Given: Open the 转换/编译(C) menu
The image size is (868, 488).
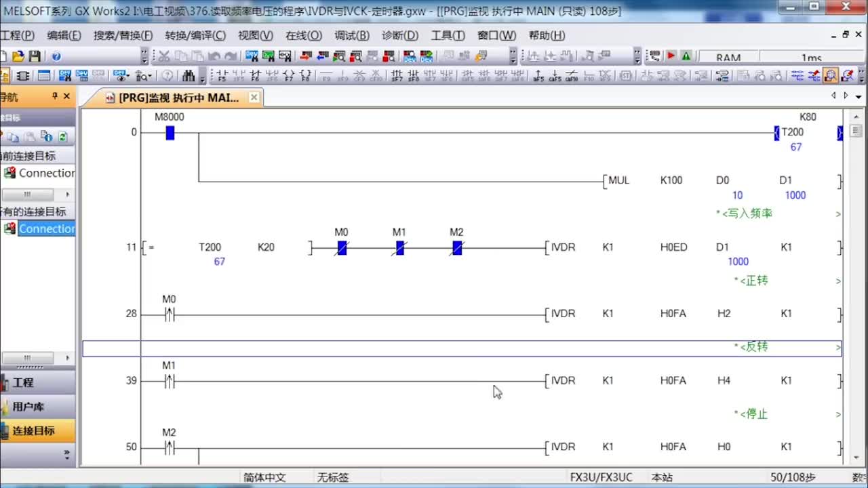Looking at the screenshot, I should (195, 35).
